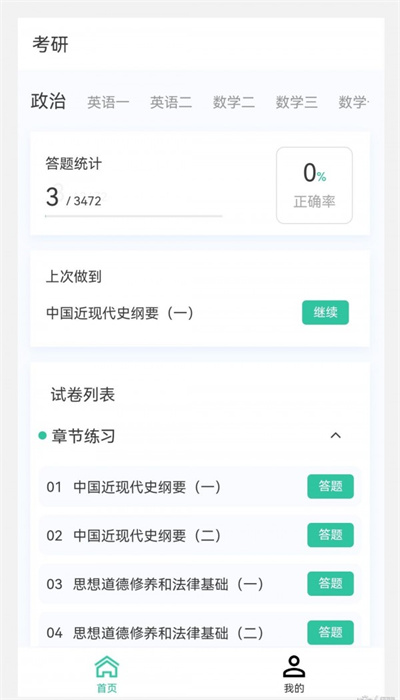Switch to the 英语二 tab
This screenshot has height=700, width=400.
171,102
